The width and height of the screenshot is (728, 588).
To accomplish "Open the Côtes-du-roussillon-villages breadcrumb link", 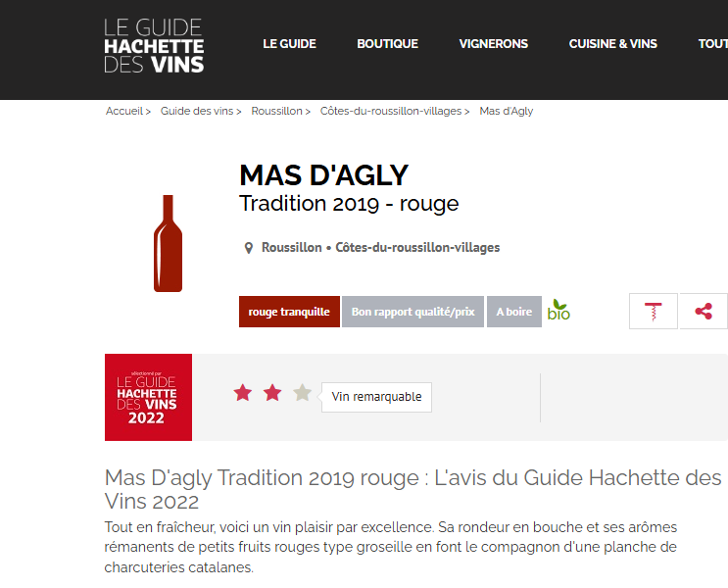I will click(391, 111).
